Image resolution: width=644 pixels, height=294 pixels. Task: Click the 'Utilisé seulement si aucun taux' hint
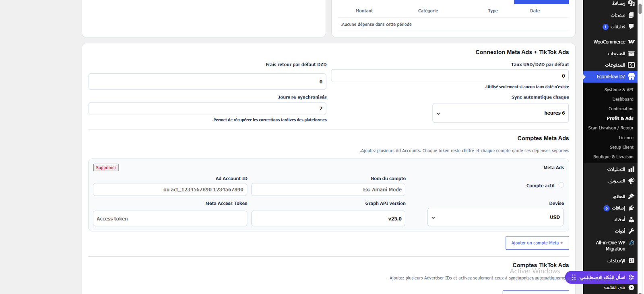click(x=527, y=87)
